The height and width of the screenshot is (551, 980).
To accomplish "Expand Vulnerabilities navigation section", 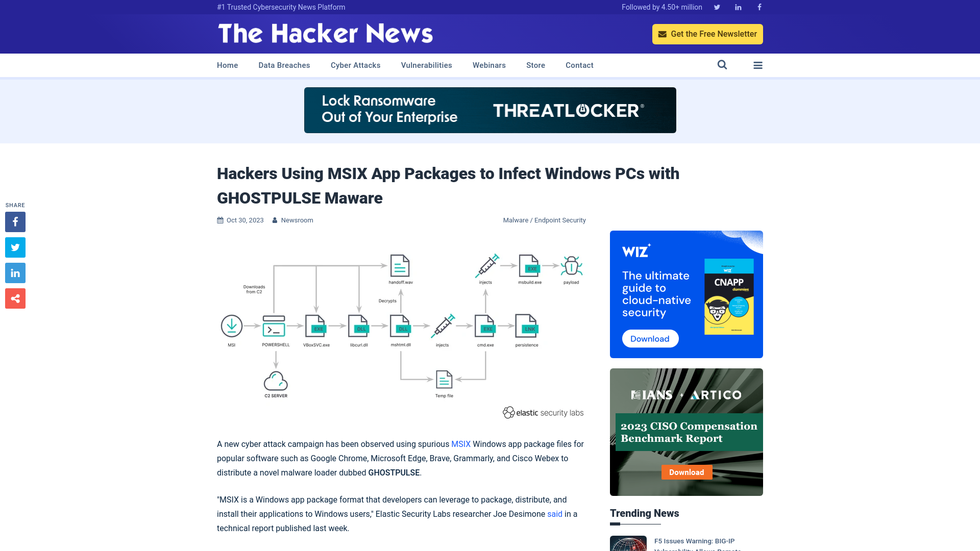I will [426, 65].
